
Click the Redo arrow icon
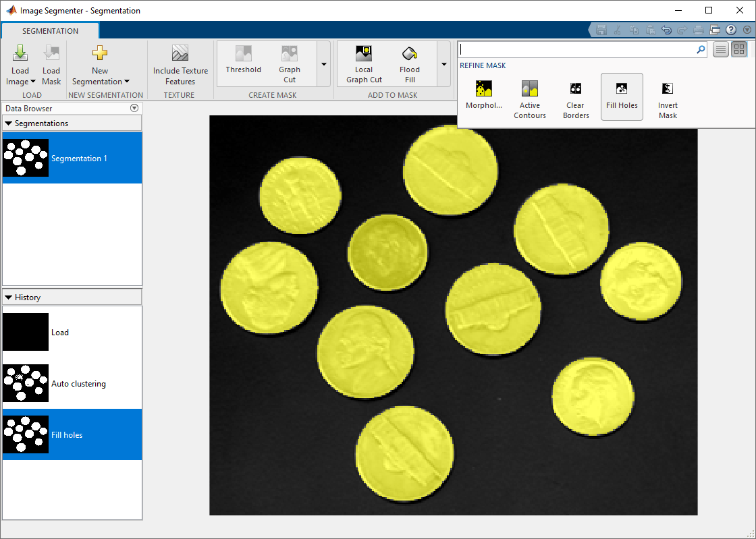point(682,30)
